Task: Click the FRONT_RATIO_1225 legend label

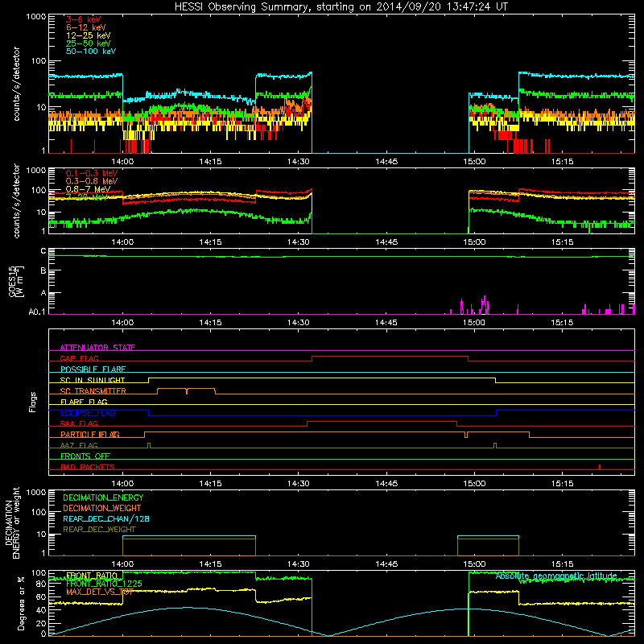Action: 104,584
